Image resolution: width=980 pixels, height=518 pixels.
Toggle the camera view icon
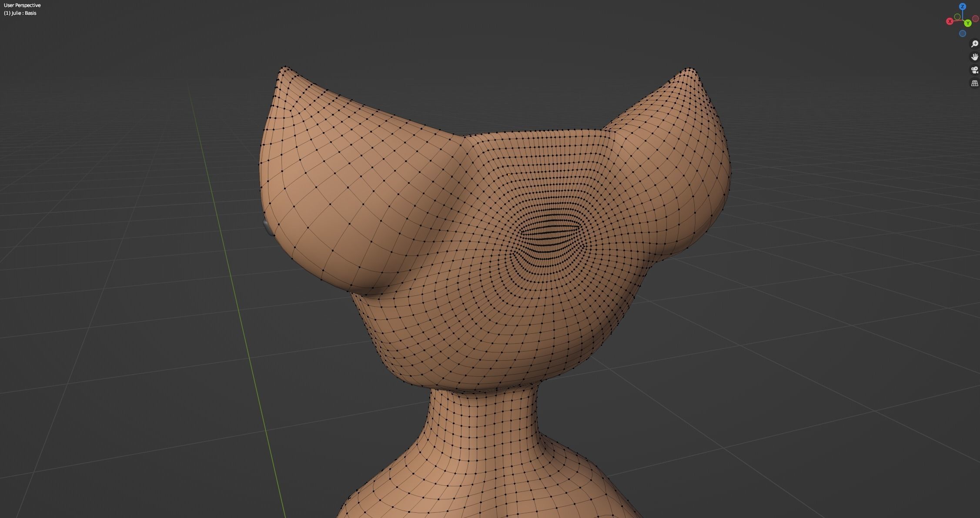pos(975,70)
